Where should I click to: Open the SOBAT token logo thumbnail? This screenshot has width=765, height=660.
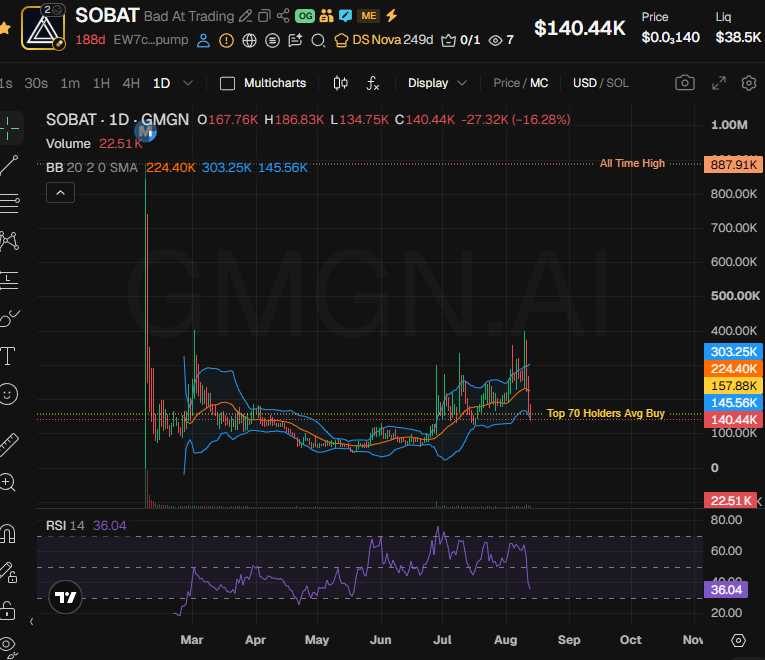(x=43, y=28)
